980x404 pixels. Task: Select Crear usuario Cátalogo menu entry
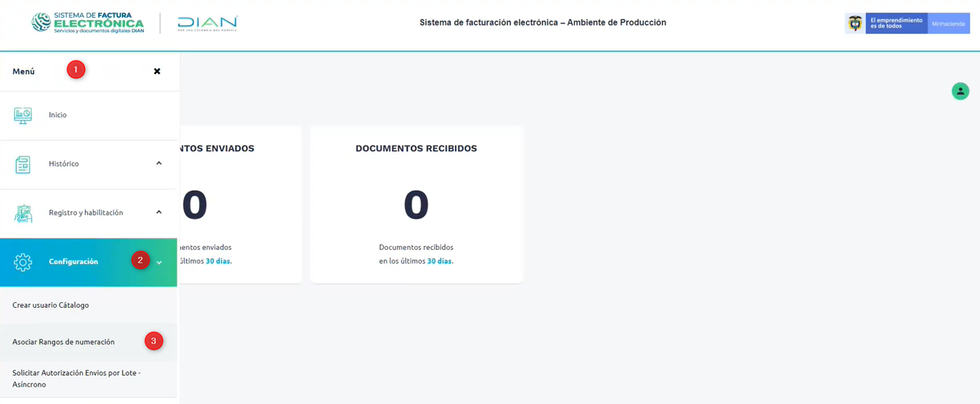pyautogui.click(x=51, y=305)
